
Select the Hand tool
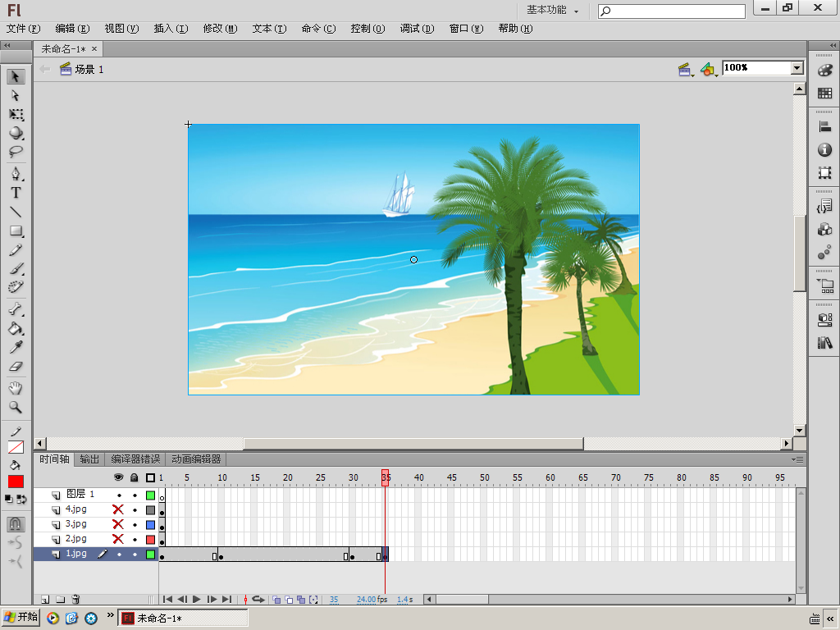pyautogui.click(x=16, y=388)
